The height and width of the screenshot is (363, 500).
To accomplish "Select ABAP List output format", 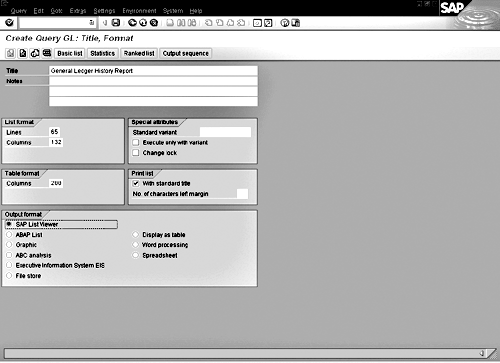I will pyautogui.click(x=9, y=235).
